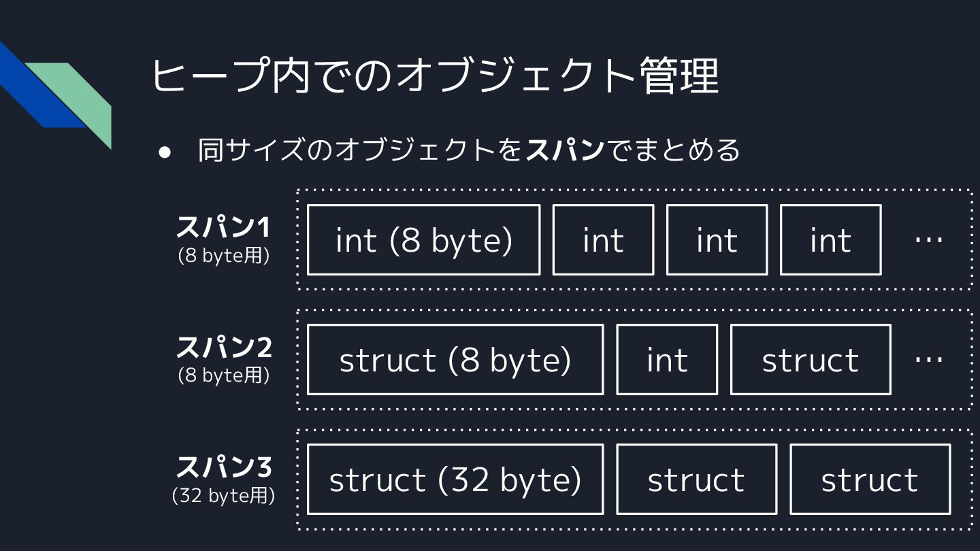Select the int box right of int (8 byte)
This screenshot has height=551, width=980.
click(603, 240)
